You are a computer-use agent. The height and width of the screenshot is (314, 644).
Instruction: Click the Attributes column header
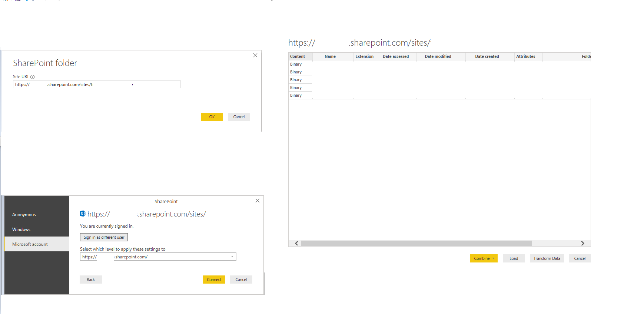tap(528, 57)
